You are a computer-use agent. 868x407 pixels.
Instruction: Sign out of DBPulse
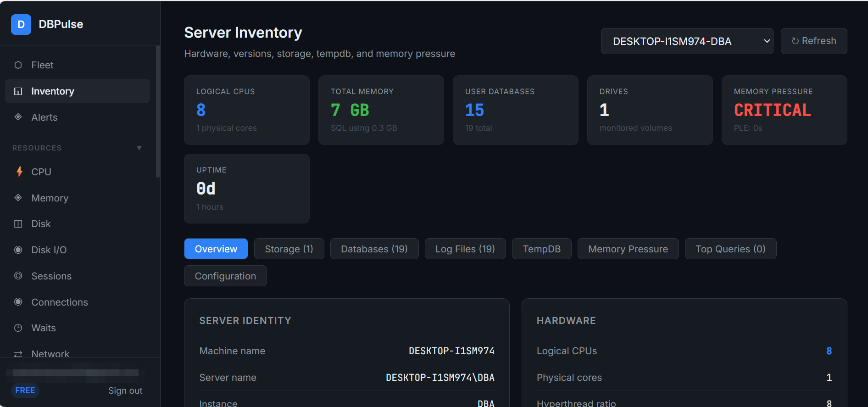(125, 390)
